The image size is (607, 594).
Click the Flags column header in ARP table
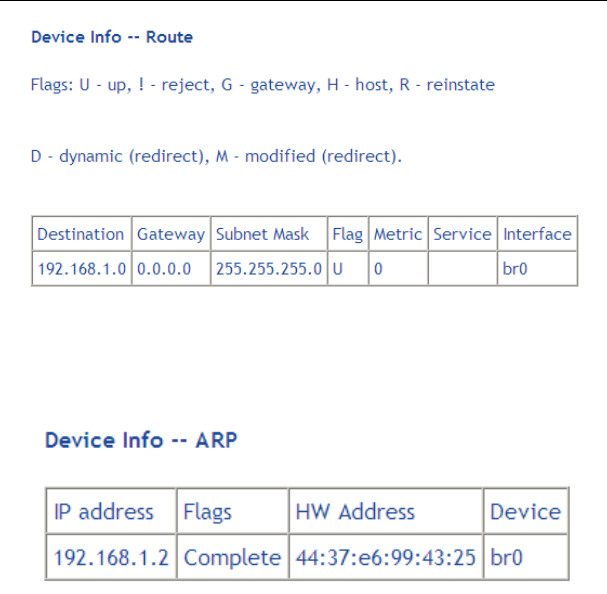click(x=232, y=511)
